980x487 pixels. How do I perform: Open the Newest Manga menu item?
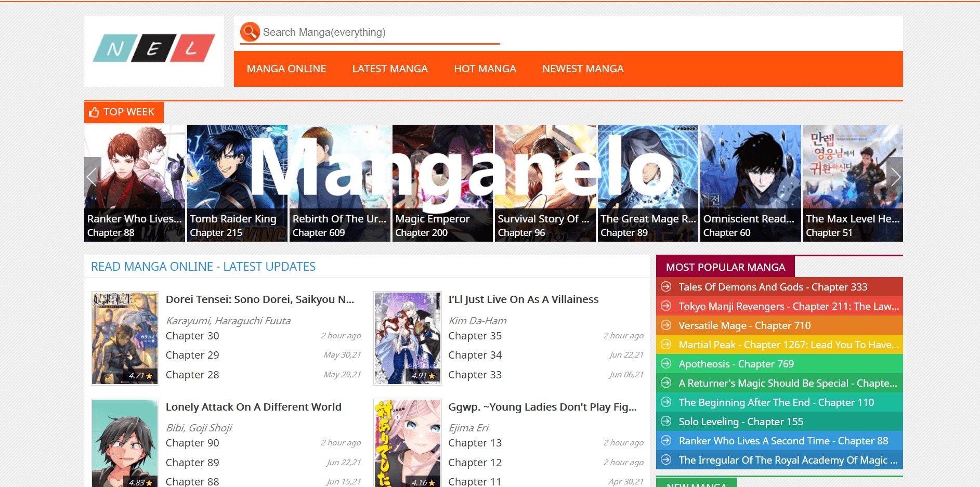[x=583, y=69]
